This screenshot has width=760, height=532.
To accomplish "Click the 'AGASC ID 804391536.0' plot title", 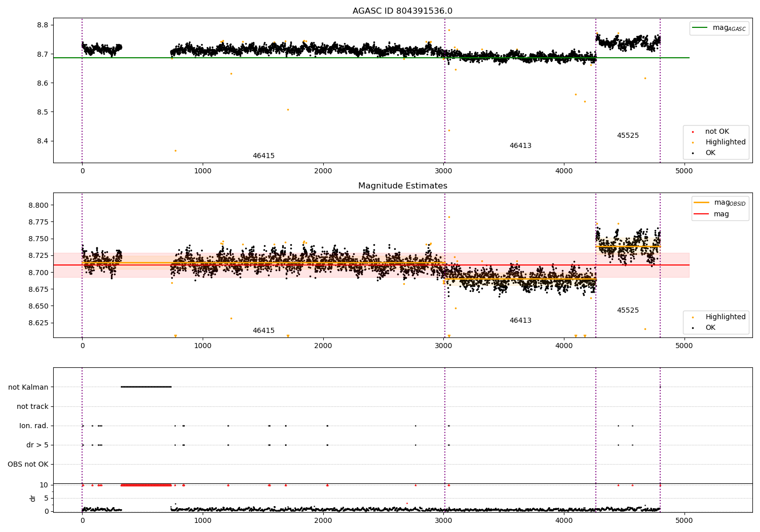I will [402, 11].
